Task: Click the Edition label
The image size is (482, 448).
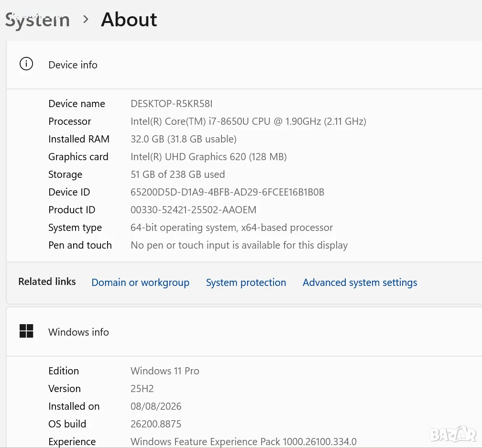Action: click(64, 371)
